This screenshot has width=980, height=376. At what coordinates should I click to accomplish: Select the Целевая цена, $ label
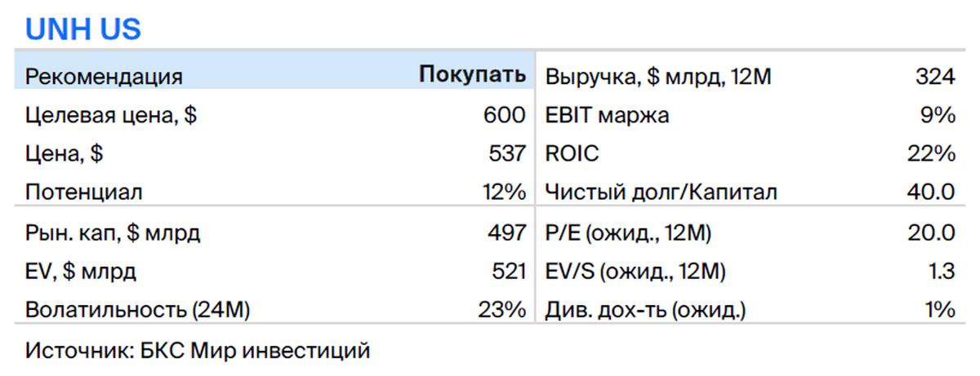coord(111,117)
